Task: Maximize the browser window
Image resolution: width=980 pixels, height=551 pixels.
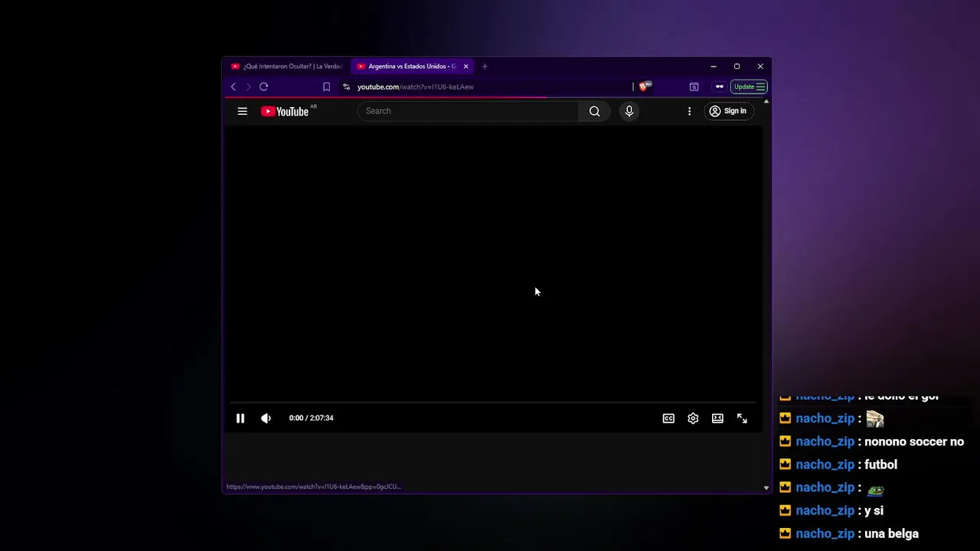Action: [737, 67]
